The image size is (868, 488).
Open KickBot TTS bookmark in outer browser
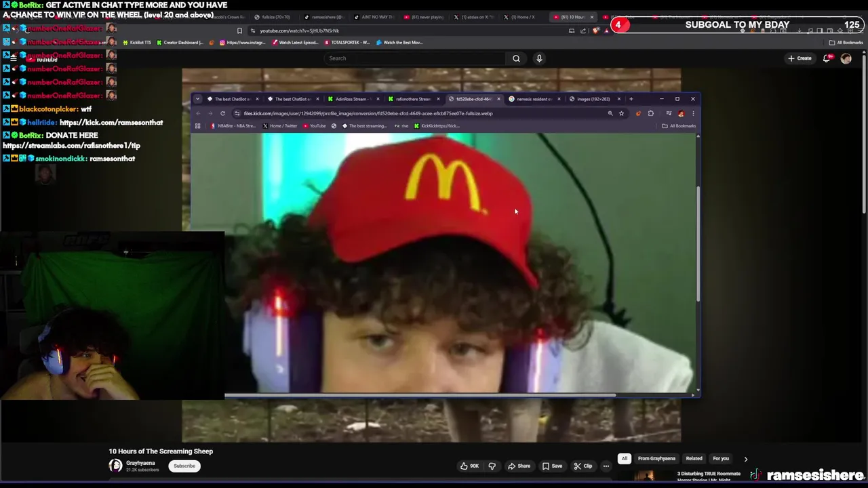136,43
